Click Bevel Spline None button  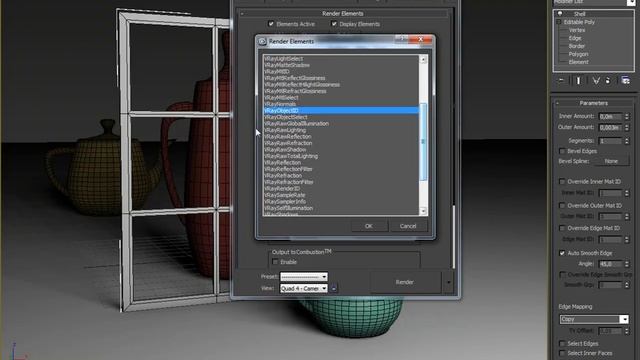click(x=611, y=161)
